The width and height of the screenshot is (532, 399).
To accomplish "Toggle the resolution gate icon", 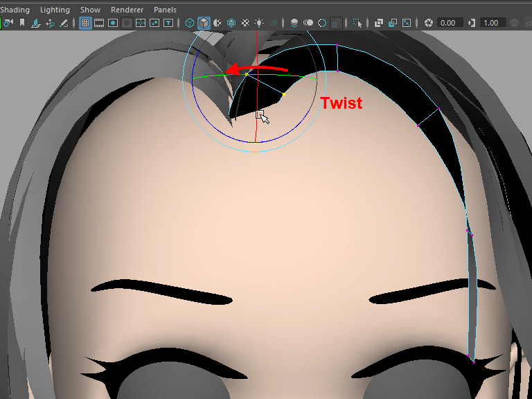I will tap(113, 23).
